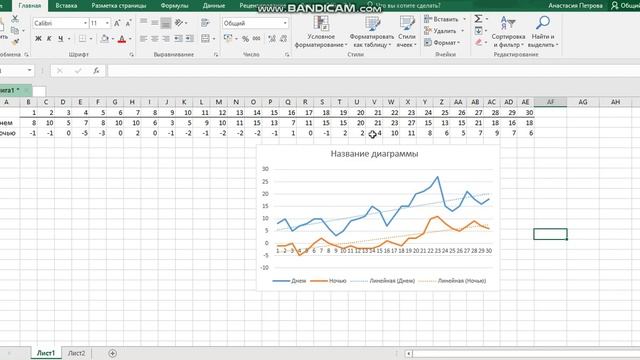The height and width of the screenshot is (360, 640).
Task: Increase decimal places icon
Action: 272,39
